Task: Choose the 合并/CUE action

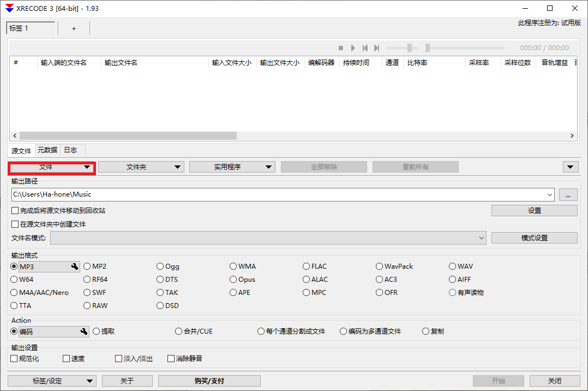Action: coord(194,331)
